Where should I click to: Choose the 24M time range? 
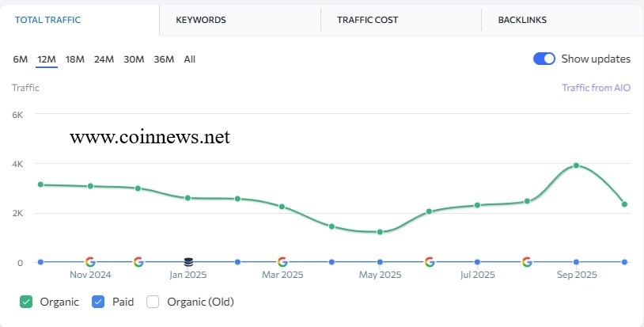tap(104, 59)
